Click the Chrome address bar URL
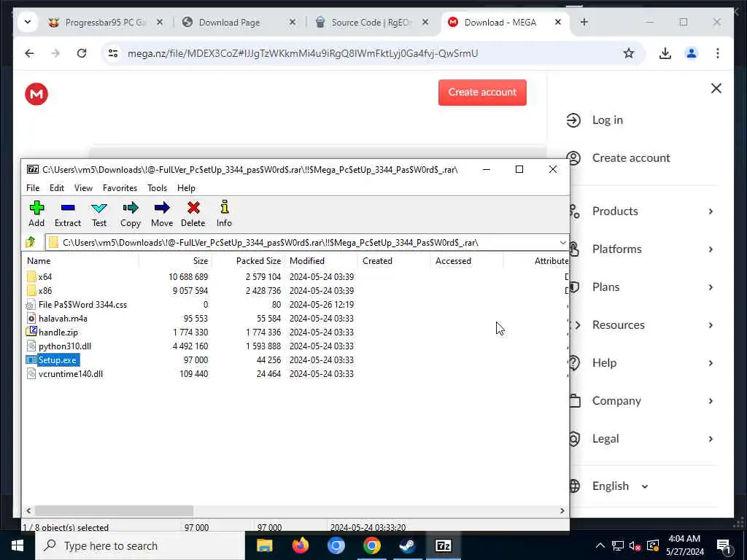This screenshot has width=747, height=560. point(303,53)
